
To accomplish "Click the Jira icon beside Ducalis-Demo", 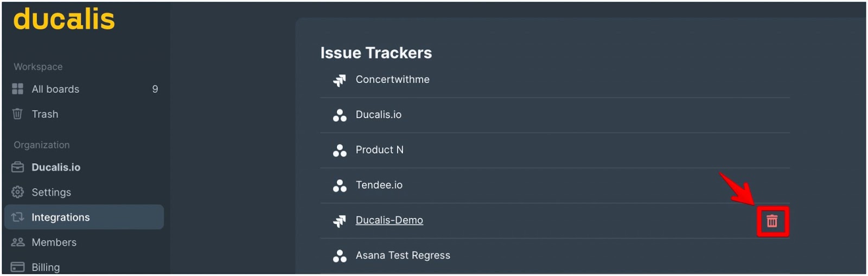I will click(340, 221).
